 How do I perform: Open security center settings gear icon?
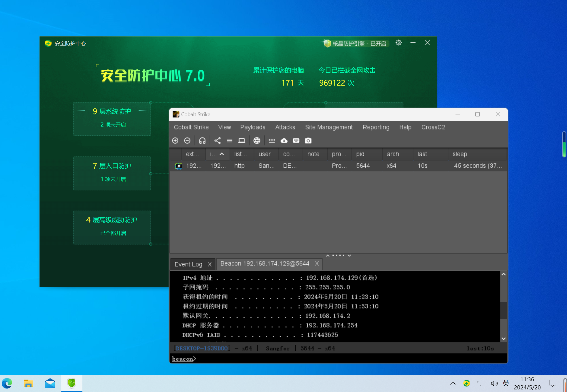pyautogui.click(x=399, y=43)
